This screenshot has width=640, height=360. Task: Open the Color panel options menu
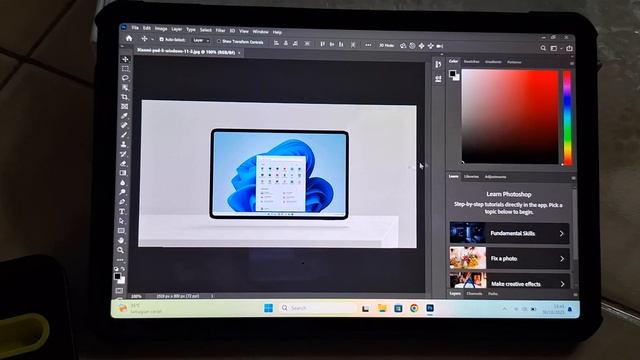coord(572,64)
